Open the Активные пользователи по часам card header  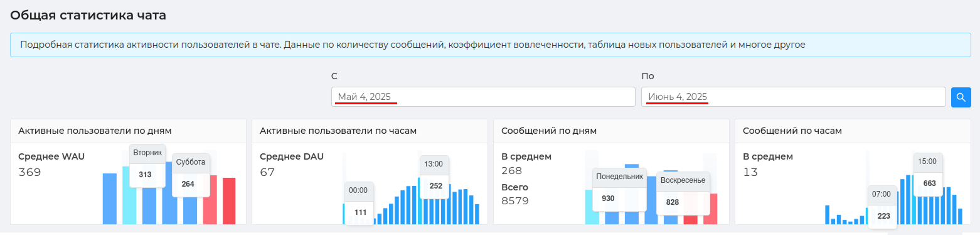click(370, 131)
